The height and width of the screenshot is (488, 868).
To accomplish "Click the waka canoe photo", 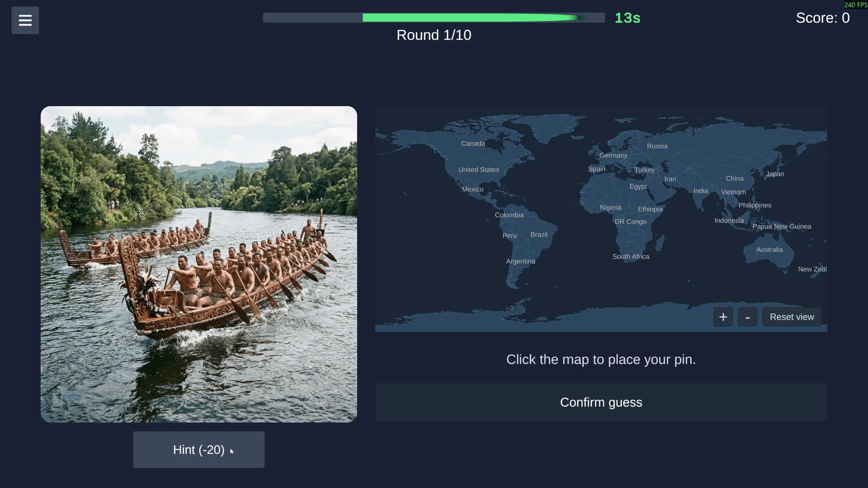I will pos(199,264).
